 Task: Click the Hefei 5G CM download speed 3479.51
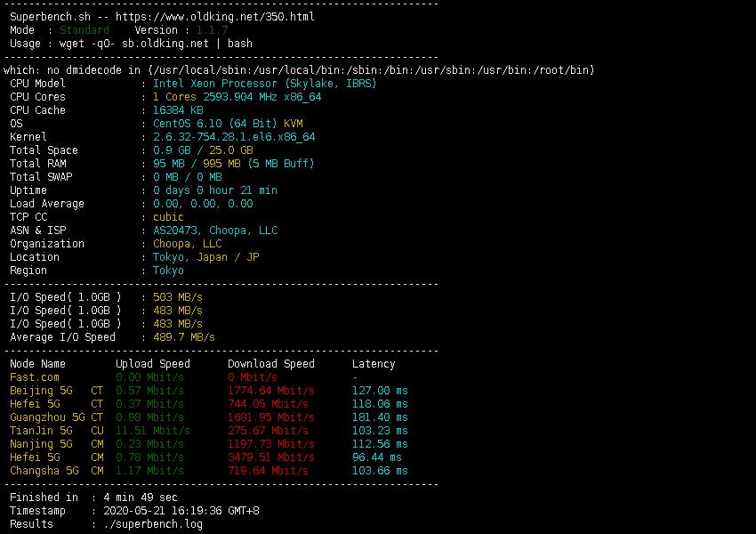pyautogui.click(x=270, y=457)
